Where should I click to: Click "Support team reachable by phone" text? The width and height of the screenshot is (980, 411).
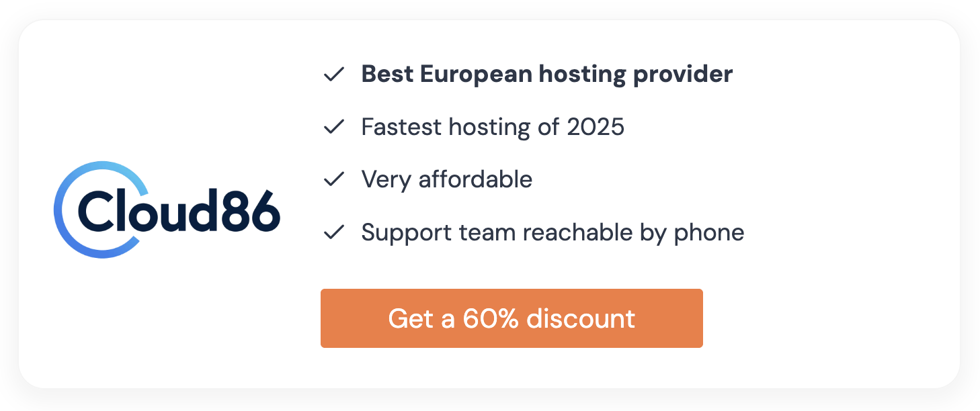(553, 233)
